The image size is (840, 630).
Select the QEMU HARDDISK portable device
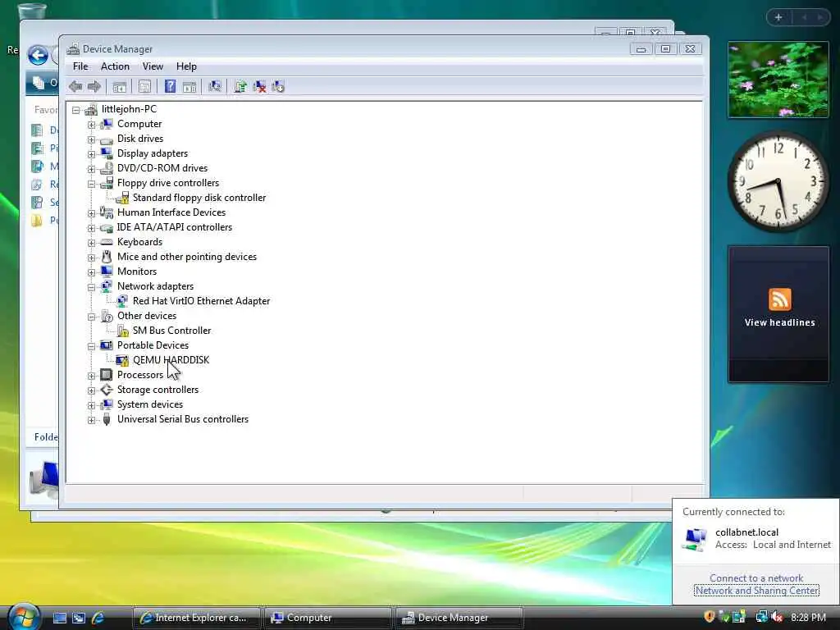(171, 360)
